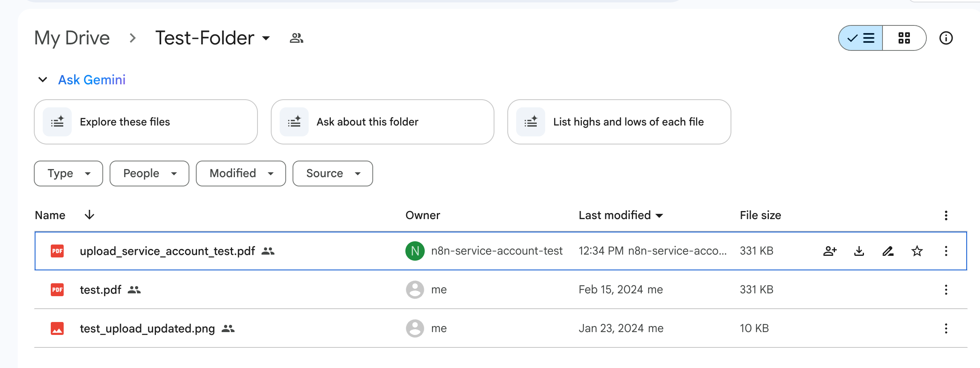Viewport: 980px width, 368px height.
Task: Open the view details info icon
Action: coord(946,38)
